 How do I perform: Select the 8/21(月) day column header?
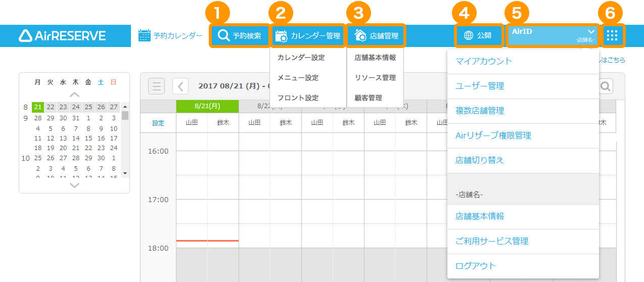(207, 106)
